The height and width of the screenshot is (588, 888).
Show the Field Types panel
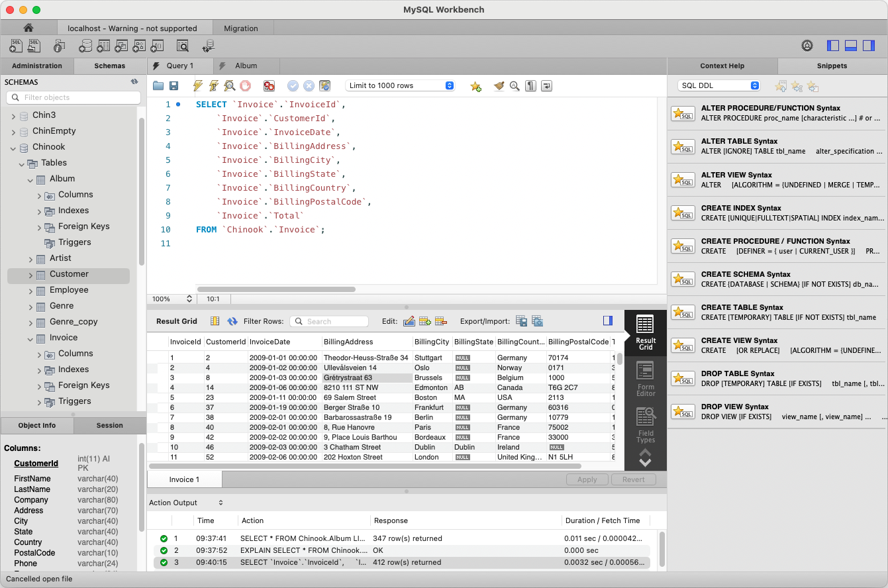(645, 430)
